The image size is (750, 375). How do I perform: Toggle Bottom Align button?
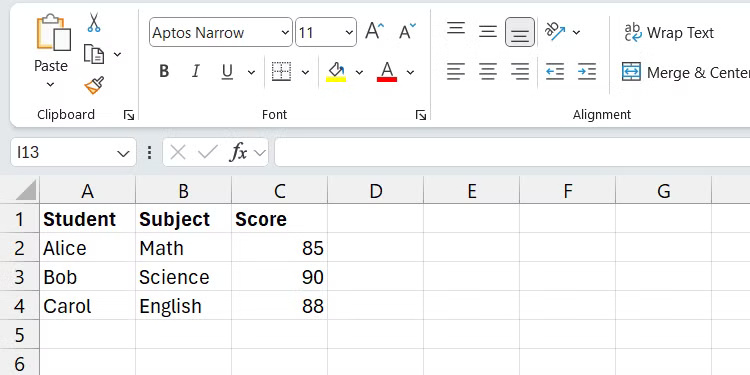tap(520, 32)
